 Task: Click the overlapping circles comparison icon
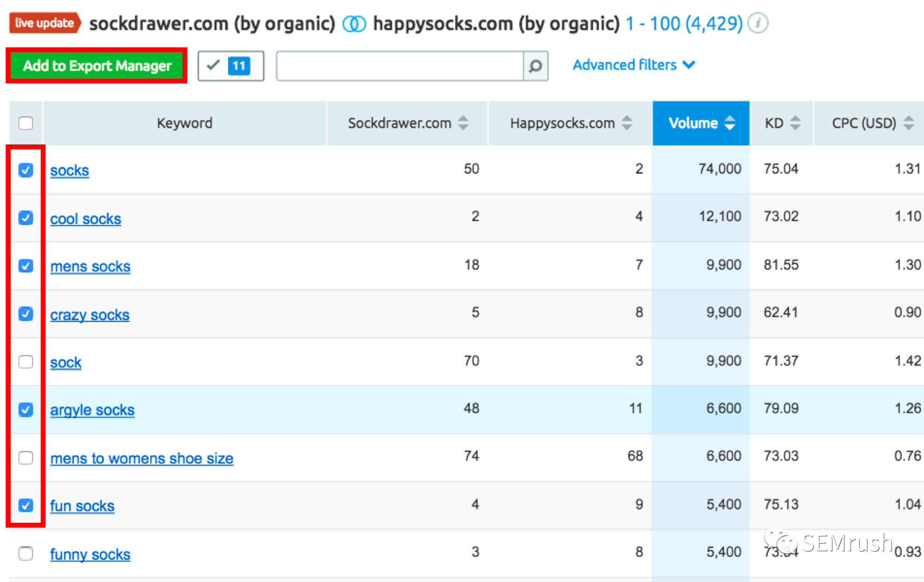coord(354,24)
